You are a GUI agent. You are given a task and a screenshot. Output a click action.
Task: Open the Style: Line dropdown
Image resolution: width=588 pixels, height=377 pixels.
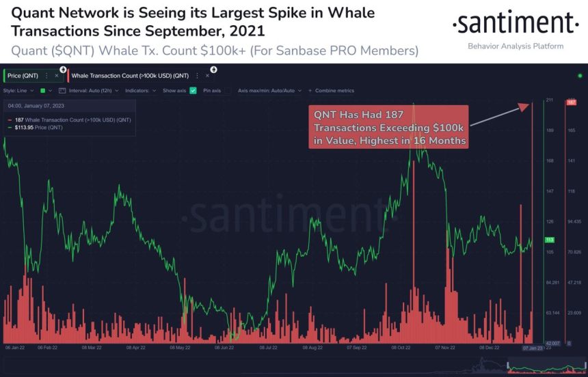[18, 91]
